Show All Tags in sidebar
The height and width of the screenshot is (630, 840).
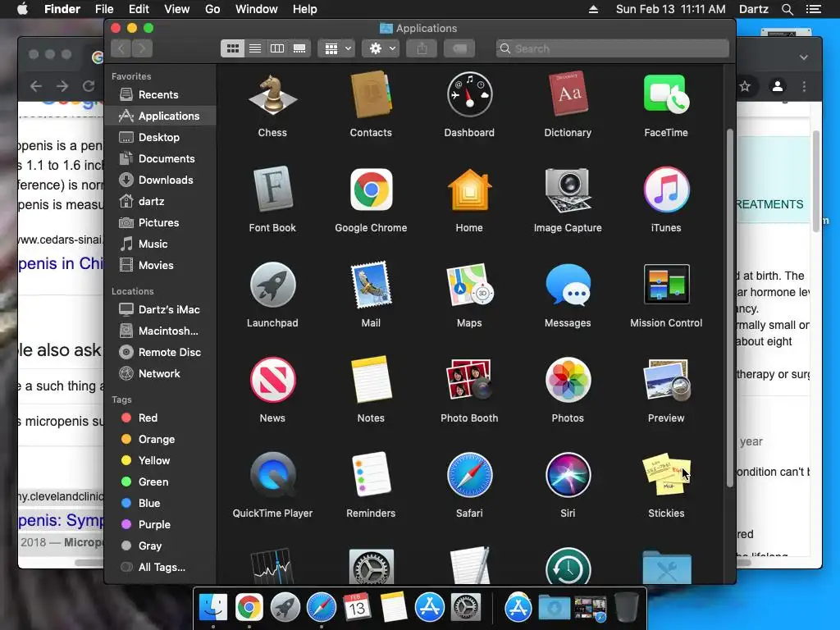(x=160, y=568)
